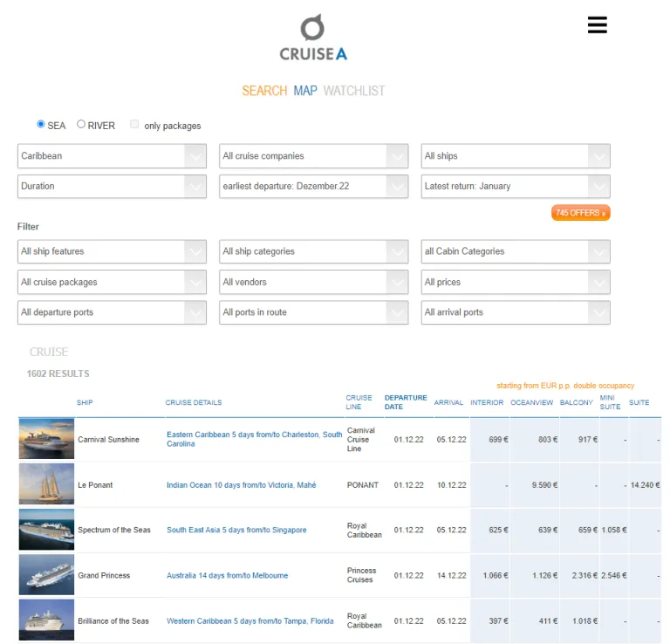Open the Latest return January dropdown
The image size is (670, 644).
coord(516,187)
